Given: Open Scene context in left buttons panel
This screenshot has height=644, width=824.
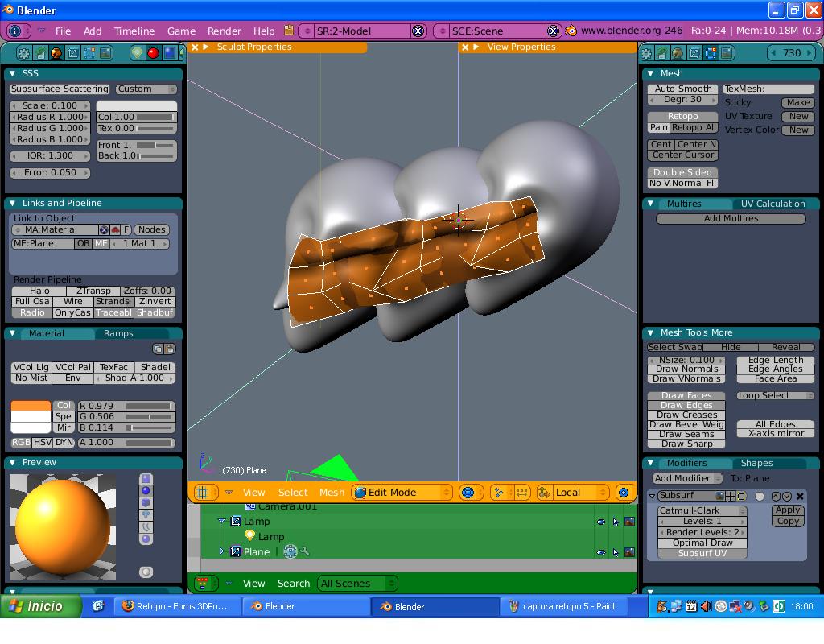Looking at the screenshot, I should [105, 53].
